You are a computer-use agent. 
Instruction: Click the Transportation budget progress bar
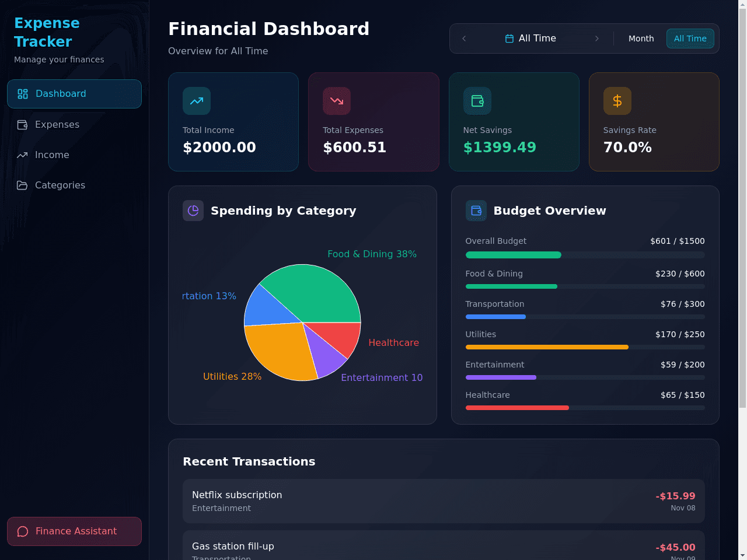pos(585,317)
